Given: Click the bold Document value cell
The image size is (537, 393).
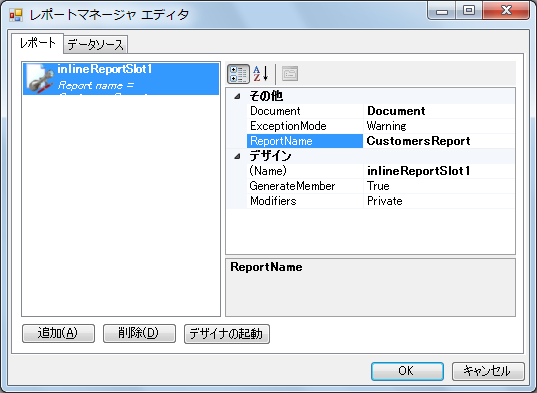Looking at the screenshot, I should click(439, 111).
